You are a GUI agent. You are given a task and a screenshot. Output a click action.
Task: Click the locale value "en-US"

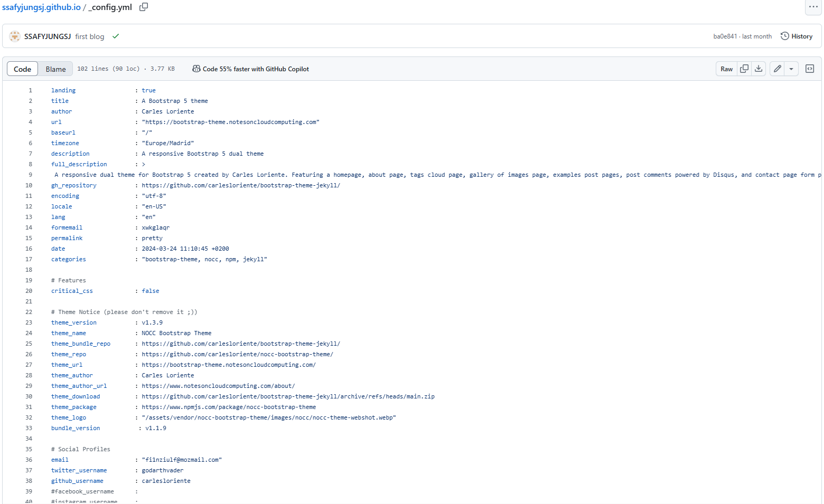click(x=154, y=206)
